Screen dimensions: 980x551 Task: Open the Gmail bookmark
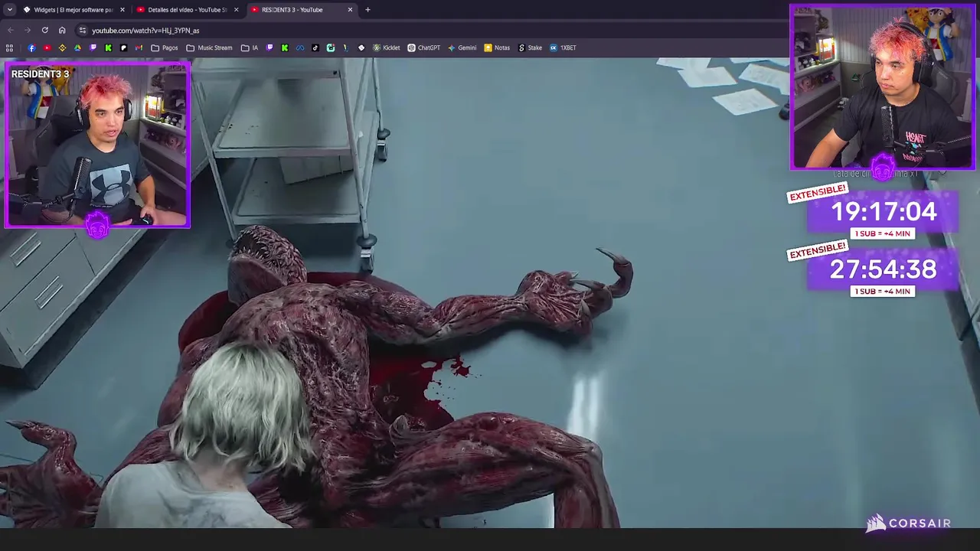139,47
